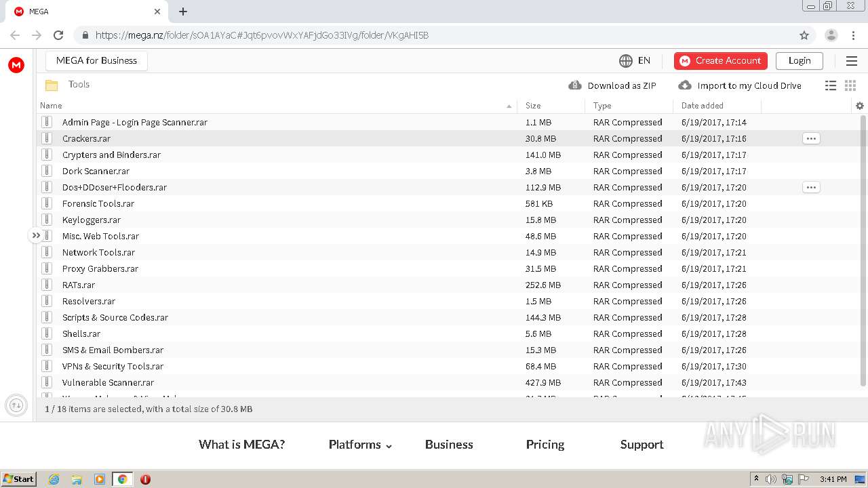Open the hamburger menu icon

click(852, 61)
